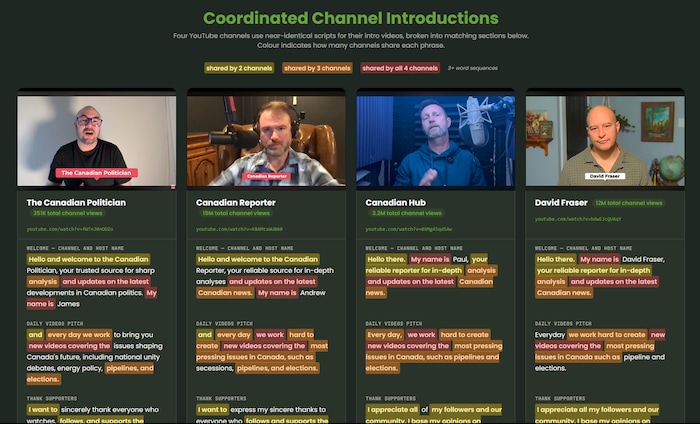The image size is (700, 424).
Task: Open The Canadian Politician video thumbnail
Action: click(x=96, y=140)
